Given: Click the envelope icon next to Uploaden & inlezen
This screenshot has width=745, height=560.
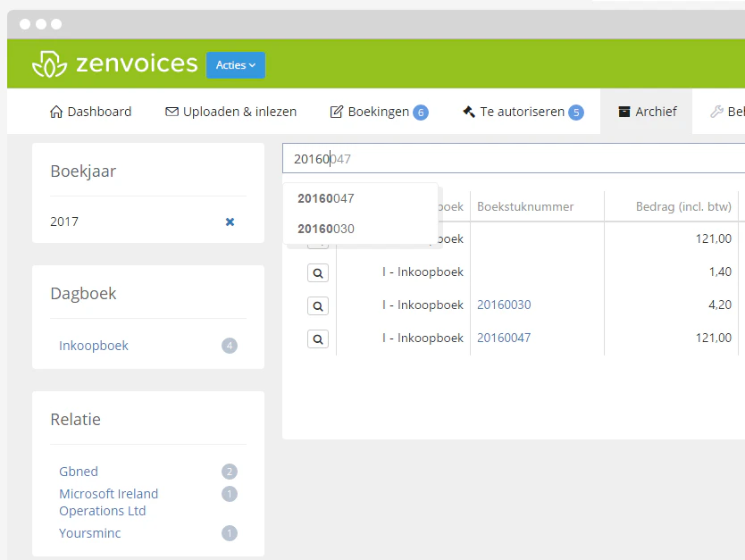Looking at the screenshot, I should click(x=172, y=111).
